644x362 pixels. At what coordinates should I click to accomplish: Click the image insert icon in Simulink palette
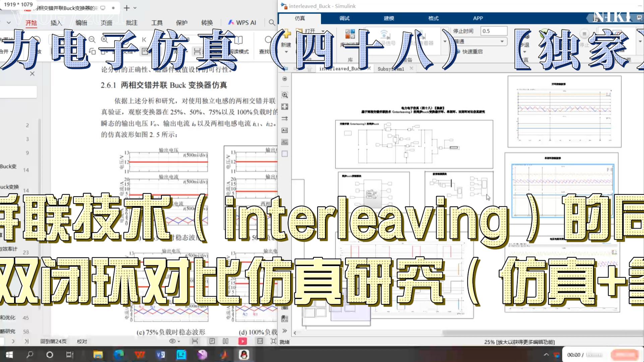coord(284,142)
